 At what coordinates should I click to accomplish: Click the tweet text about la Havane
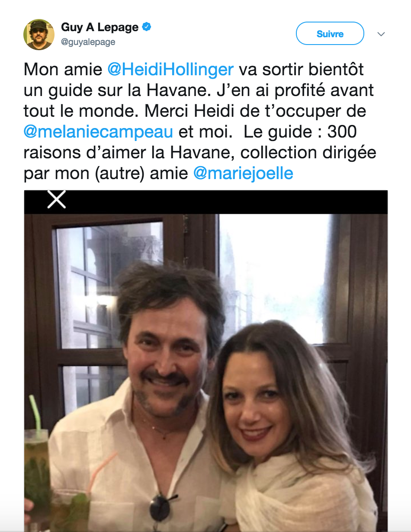click(200, 122)
